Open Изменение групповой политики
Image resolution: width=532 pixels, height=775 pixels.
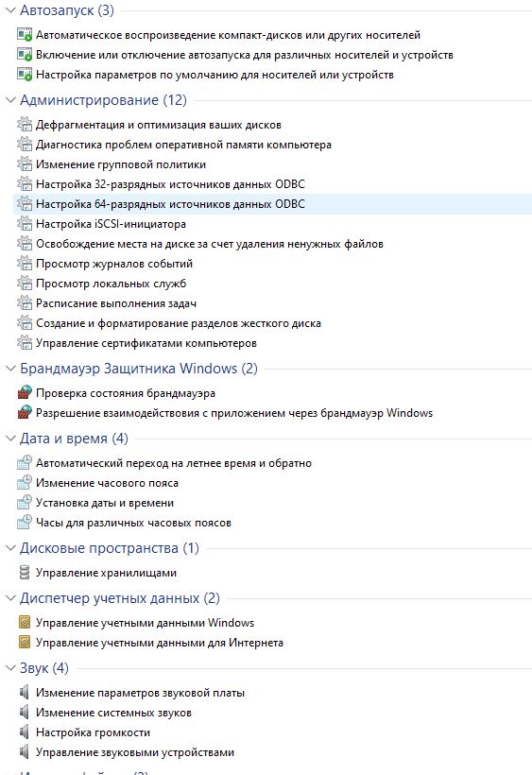click(121, 164)
